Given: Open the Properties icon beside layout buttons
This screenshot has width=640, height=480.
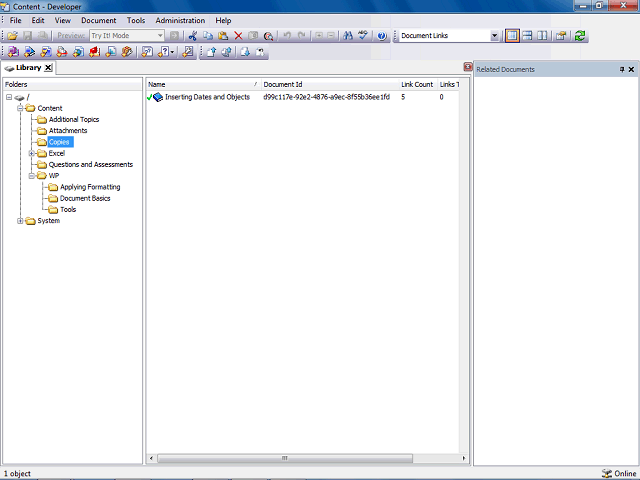Looking at the screenshot, I should pos(561,36).
